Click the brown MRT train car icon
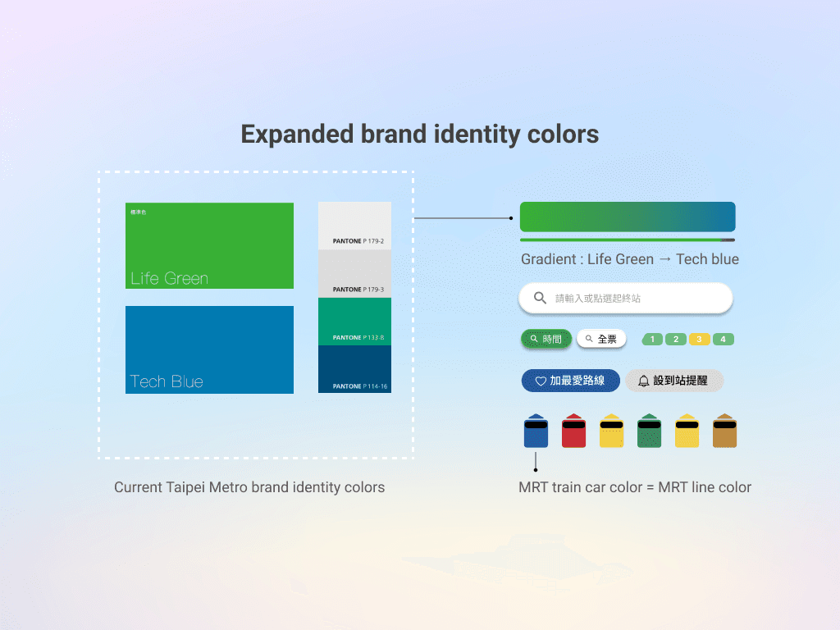Screen dimensions: 840x630 pyautogui.click(x=725, y=431)
